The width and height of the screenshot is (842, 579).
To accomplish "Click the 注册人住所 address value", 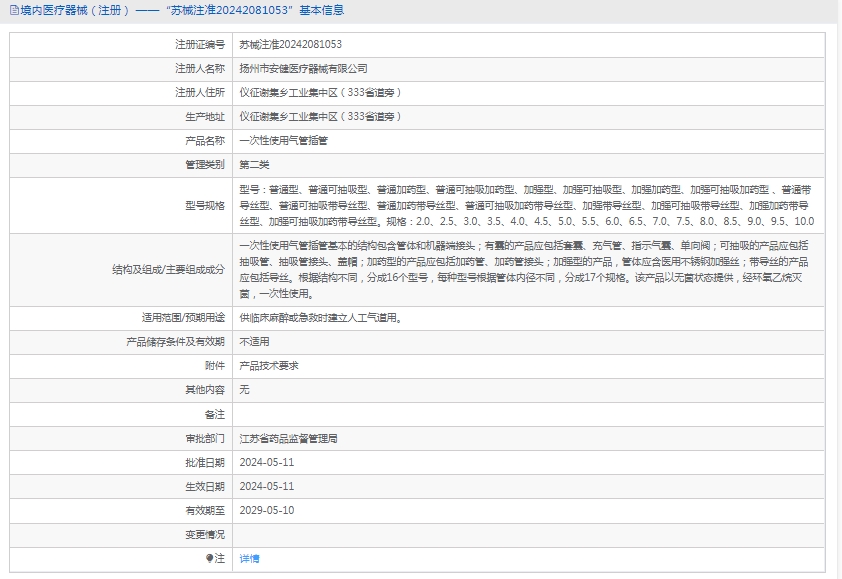I will [x=320, y=93].
